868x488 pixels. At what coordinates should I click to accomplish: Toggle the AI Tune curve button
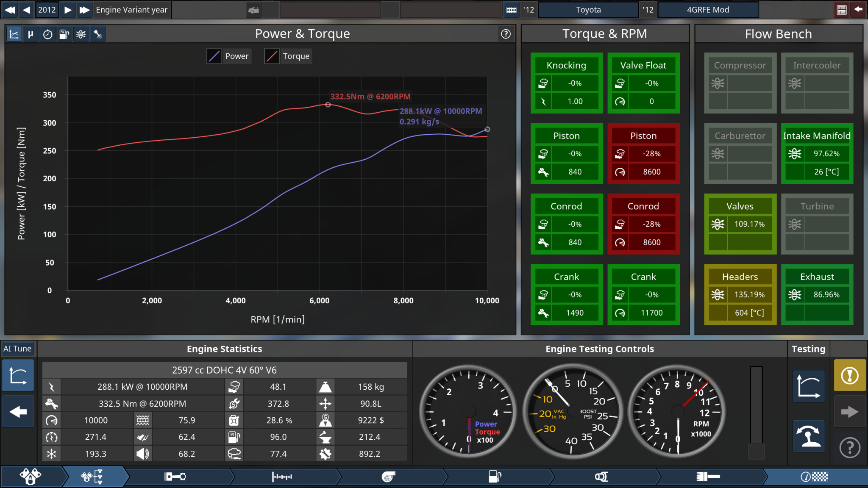pyautogui.click(x=18, y=375)
